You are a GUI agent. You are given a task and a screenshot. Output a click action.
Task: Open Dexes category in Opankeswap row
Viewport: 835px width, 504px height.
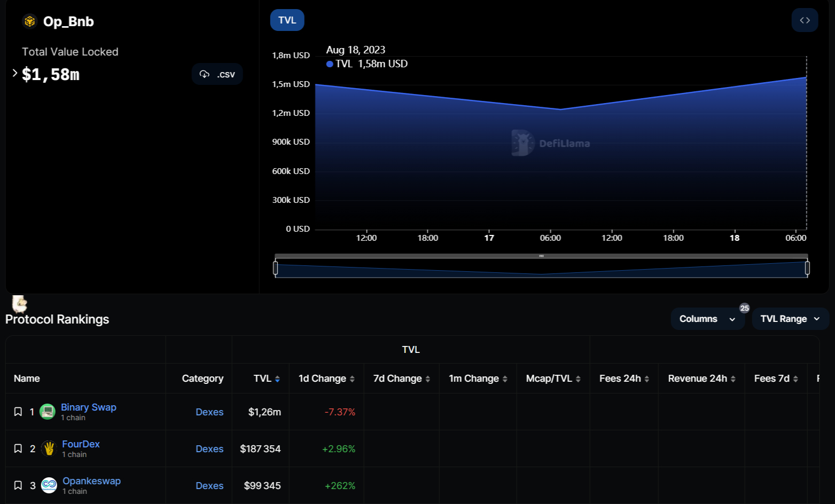point(209,486)
